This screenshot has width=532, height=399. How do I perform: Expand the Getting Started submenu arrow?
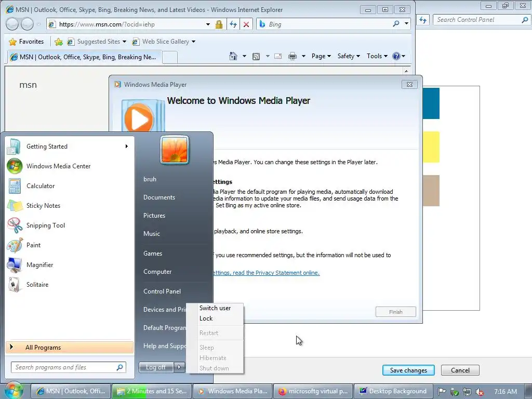[127, 146]
